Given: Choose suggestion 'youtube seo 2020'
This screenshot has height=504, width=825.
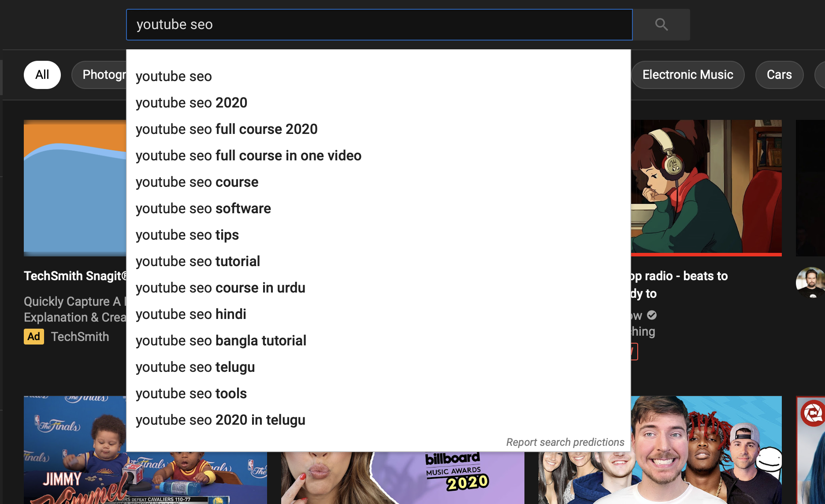Looking at the screenshot, I should click(379, 103).
